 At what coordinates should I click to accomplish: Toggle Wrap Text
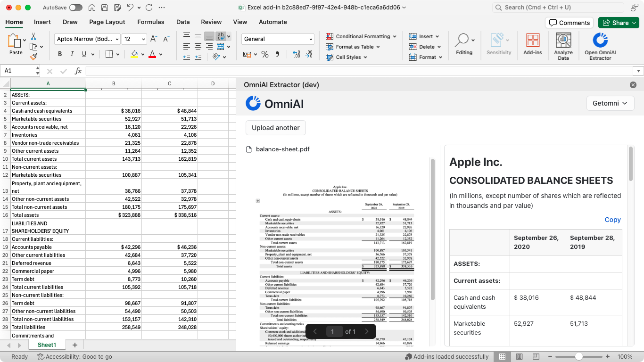coord(221,36)
